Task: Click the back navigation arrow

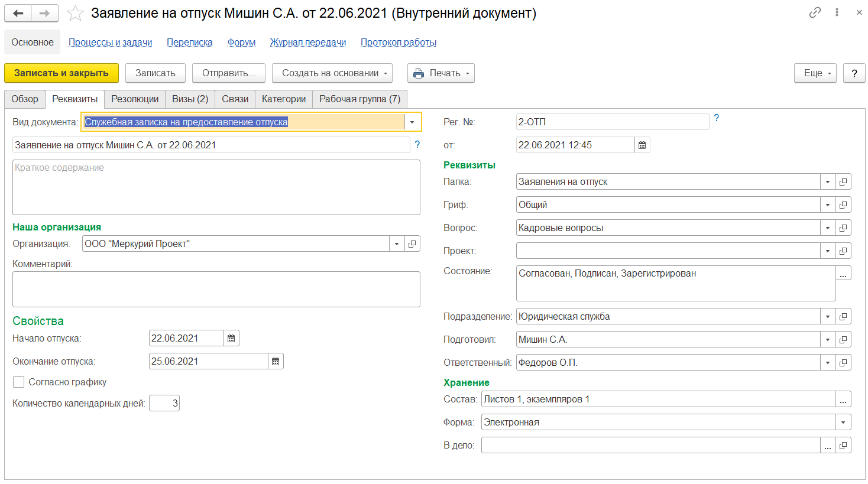Action: point(18,14)
